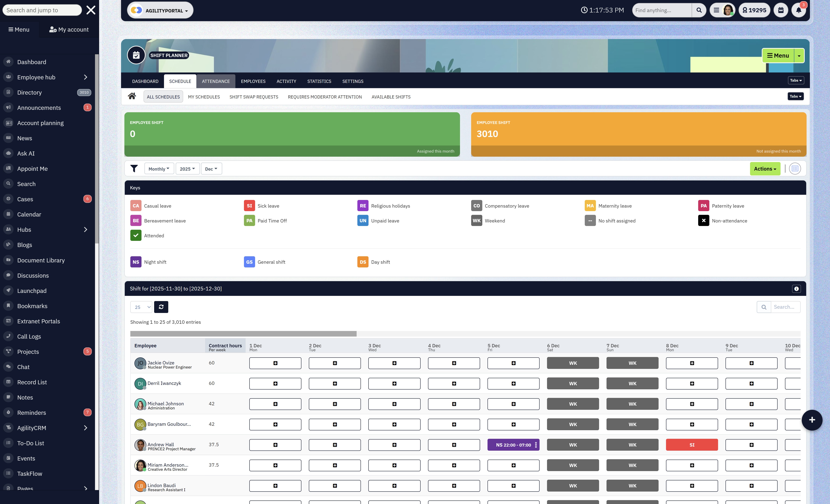Image resolution: width=830 pixels, height=504 pixels.
Task: Refresh the shift table
Action: tap(161, 307)
